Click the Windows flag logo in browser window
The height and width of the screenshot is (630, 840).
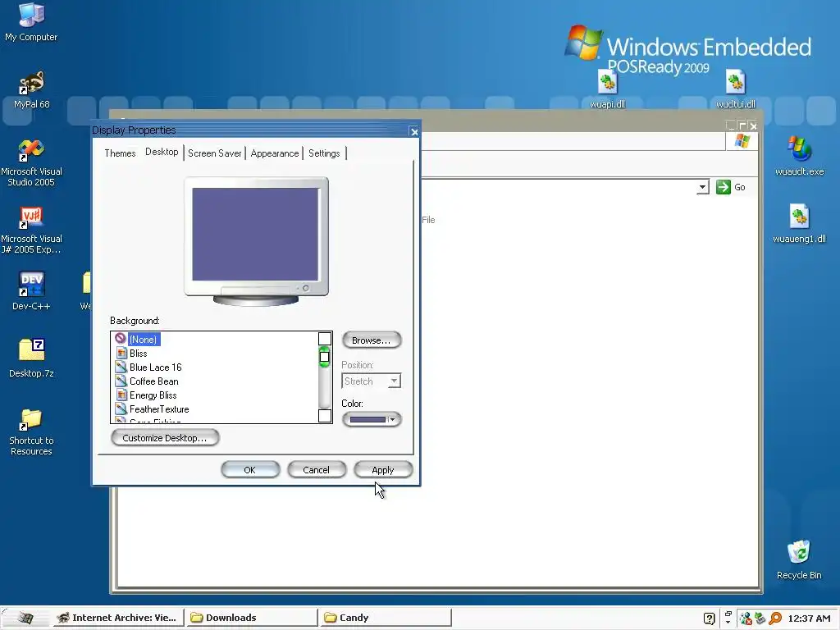(x=742, y=141)
